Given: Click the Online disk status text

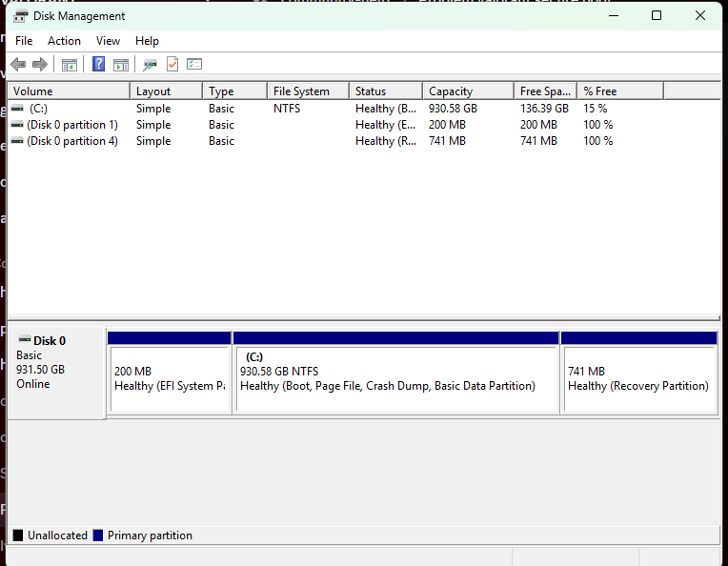Looking at the screenshot, I should 33,384.
